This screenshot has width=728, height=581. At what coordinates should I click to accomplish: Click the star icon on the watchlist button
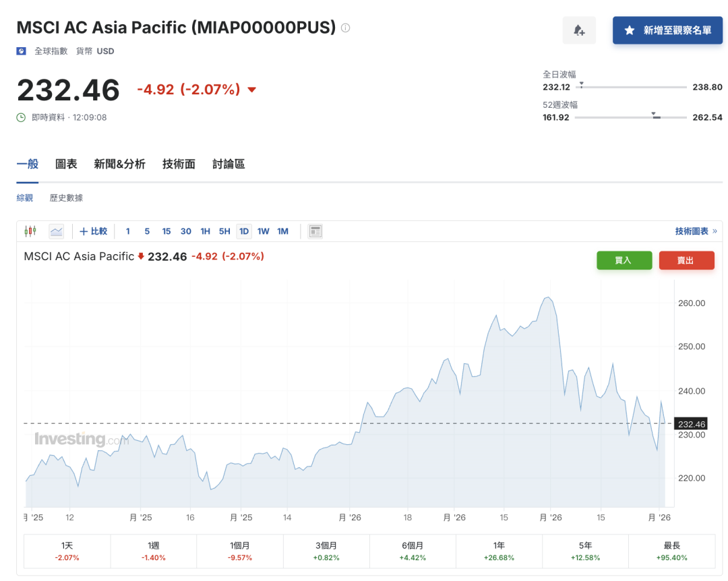[x=630, y=30]
